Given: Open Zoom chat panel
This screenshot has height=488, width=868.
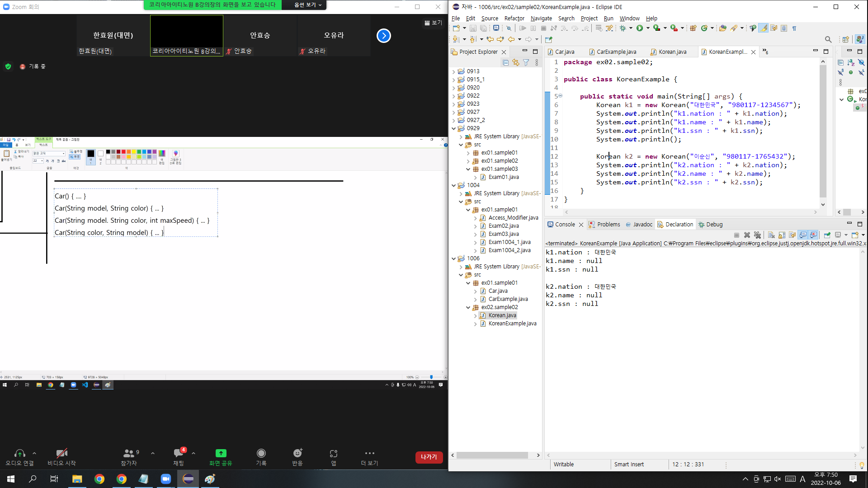Looking at the screenshot, I should [x=179, y=456].
